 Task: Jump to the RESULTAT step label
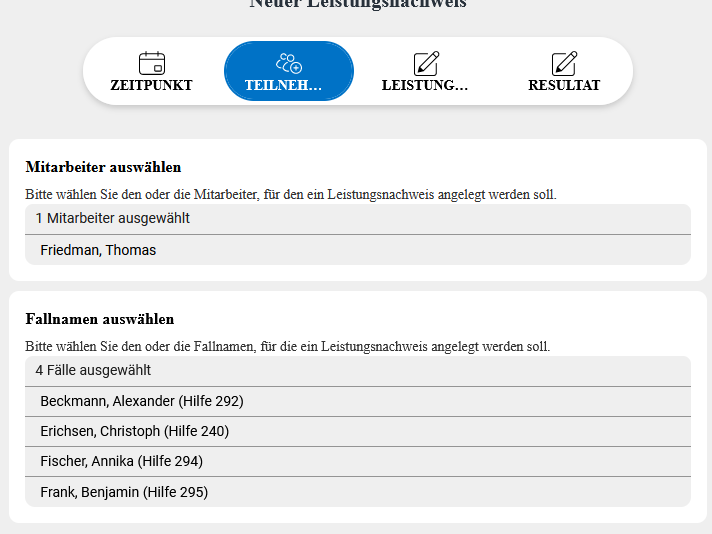tap(564, 86)
